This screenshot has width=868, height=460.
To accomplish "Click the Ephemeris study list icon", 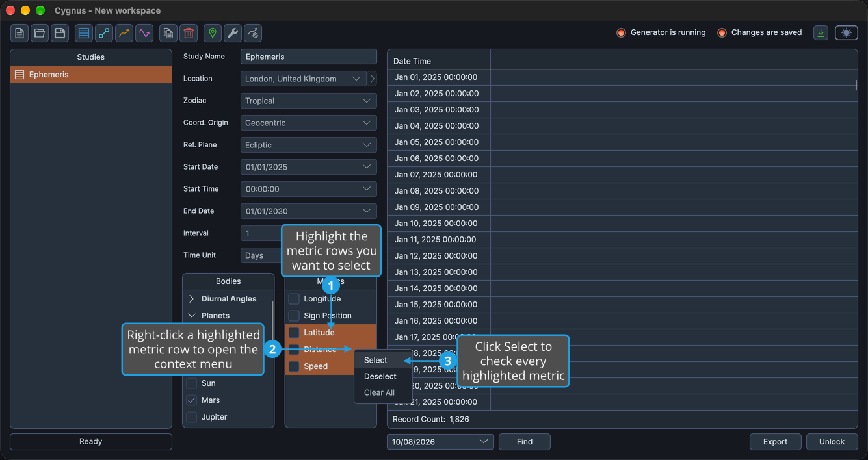I will pyautogui.click(x=20, y=75).
